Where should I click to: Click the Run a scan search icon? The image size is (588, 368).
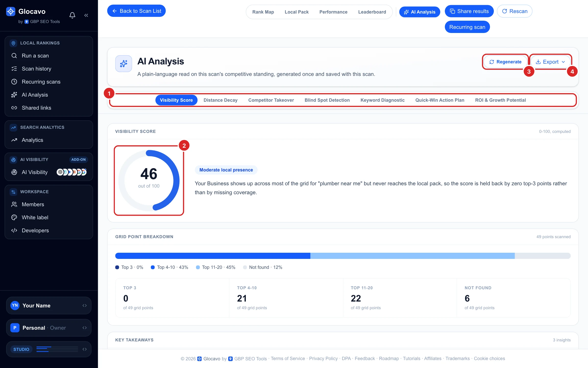click(14, 56)
